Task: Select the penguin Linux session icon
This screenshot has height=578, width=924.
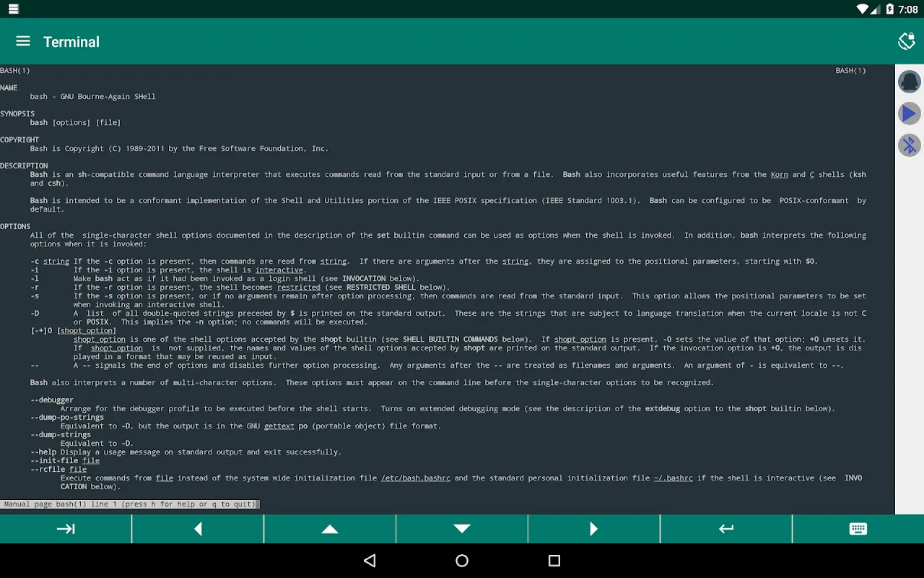Action: tap(909, 81)
